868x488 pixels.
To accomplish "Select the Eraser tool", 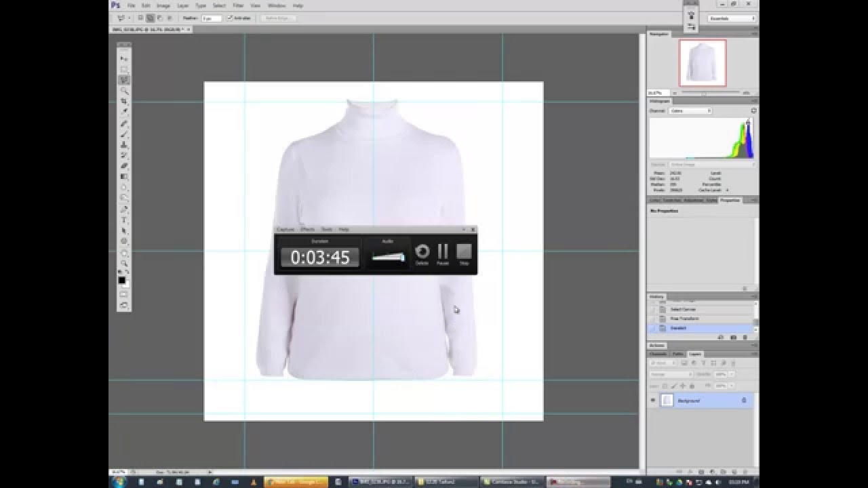I will coord(124,166).
